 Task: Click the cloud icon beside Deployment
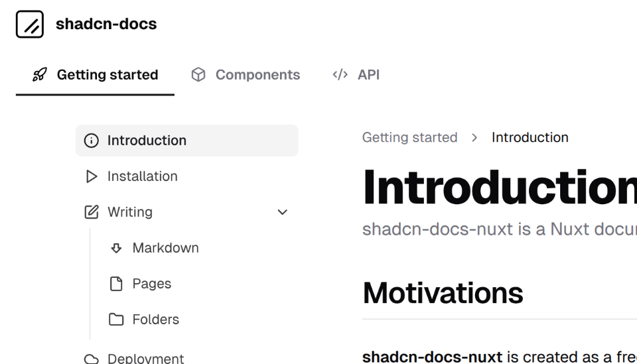[92, 359]
